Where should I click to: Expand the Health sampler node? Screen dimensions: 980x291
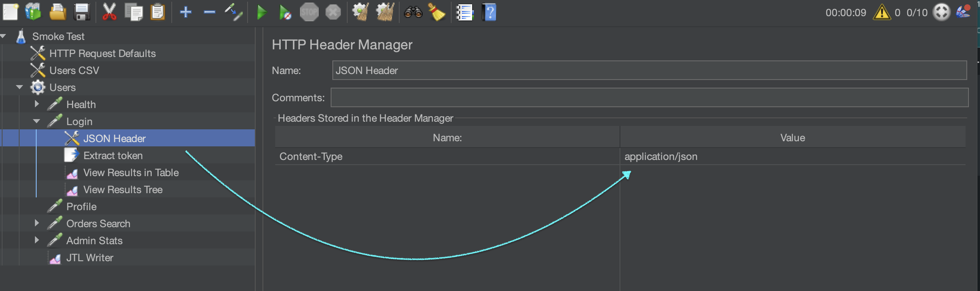pos(37,104)
